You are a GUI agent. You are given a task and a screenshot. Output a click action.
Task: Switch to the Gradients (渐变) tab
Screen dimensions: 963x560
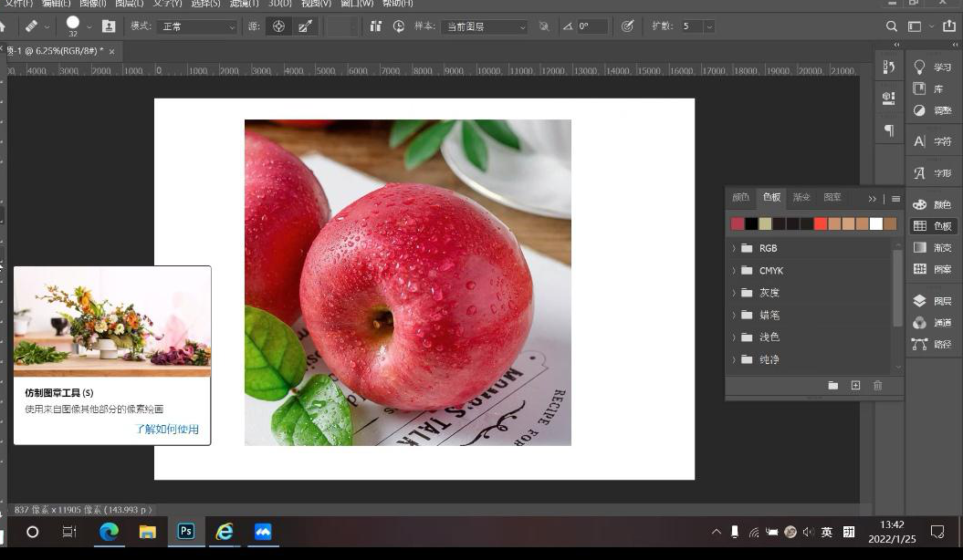point(801,198)
